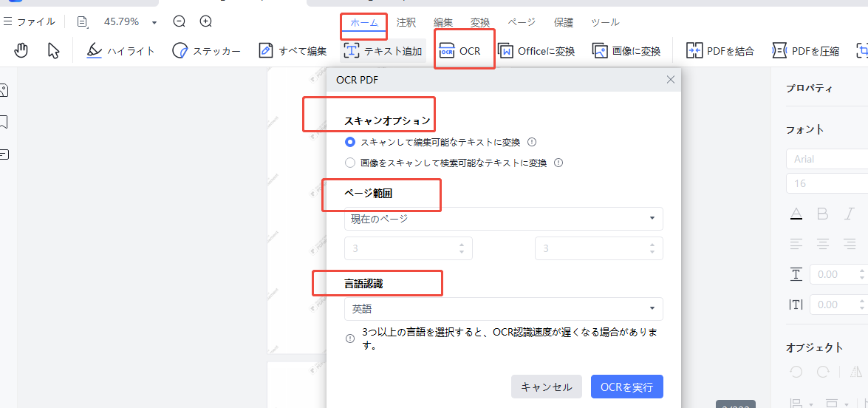This screenshot has width=868, height=408.
Task: Click the OCRを実行 button
Action: (627, 387)
